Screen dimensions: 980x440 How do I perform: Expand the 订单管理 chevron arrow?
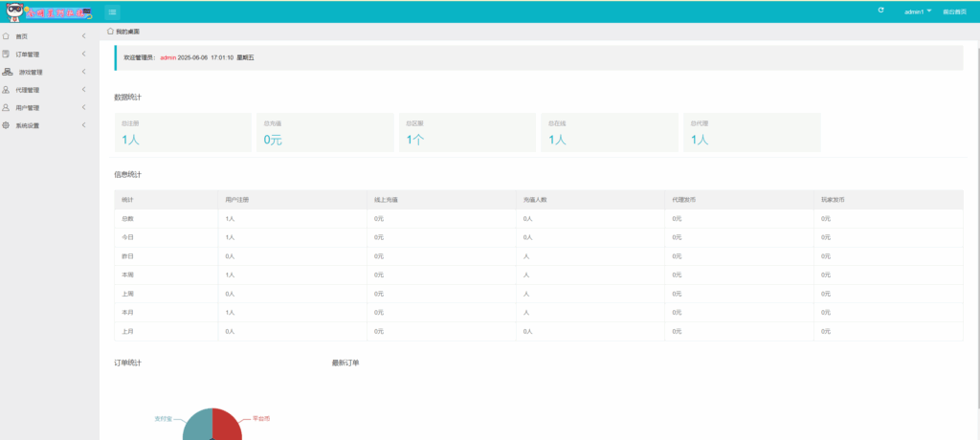pyautogui.click(x=84, y=55)
